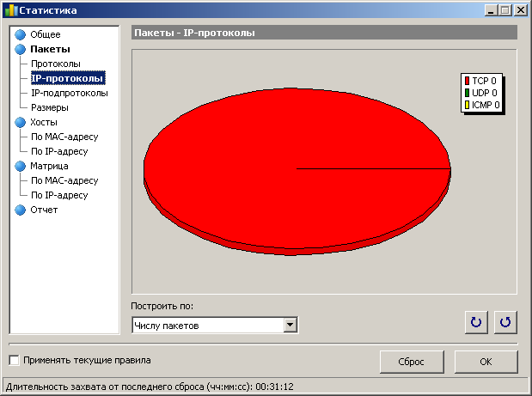The width and height of the screenshot is (532, 396).
Task: Select the IP-подпротоколы item
Action: (70, 93)
